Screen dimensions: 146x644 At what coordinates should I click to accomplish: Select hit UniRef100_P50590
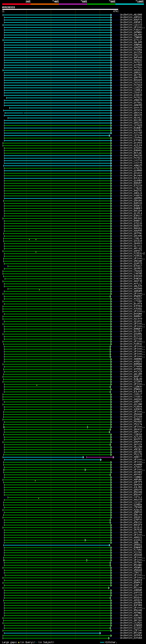131,422
